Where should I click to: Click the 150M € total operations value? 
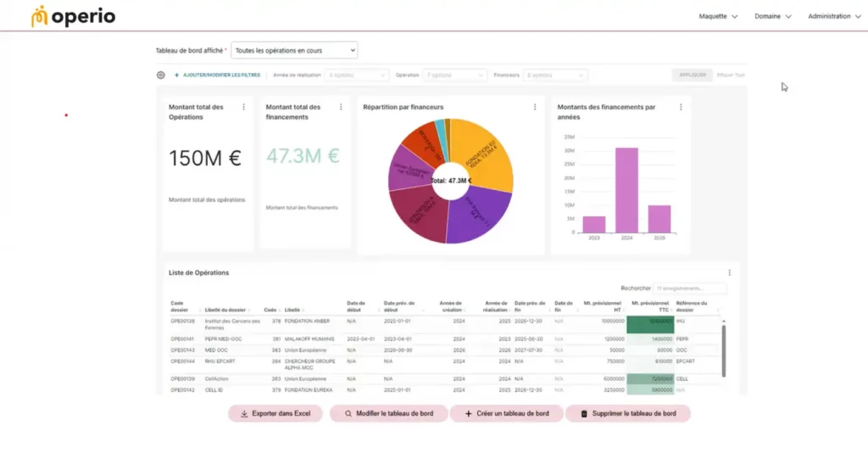tap(205, 159)
